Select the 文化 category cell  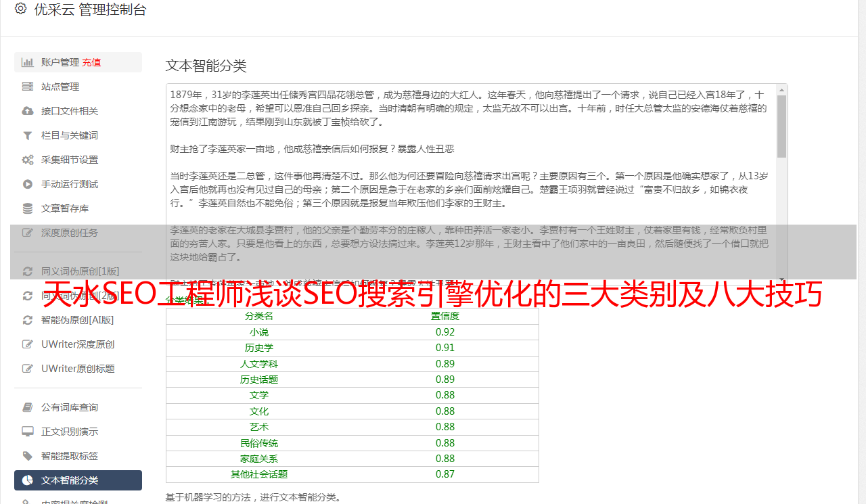tap(259, 411)
